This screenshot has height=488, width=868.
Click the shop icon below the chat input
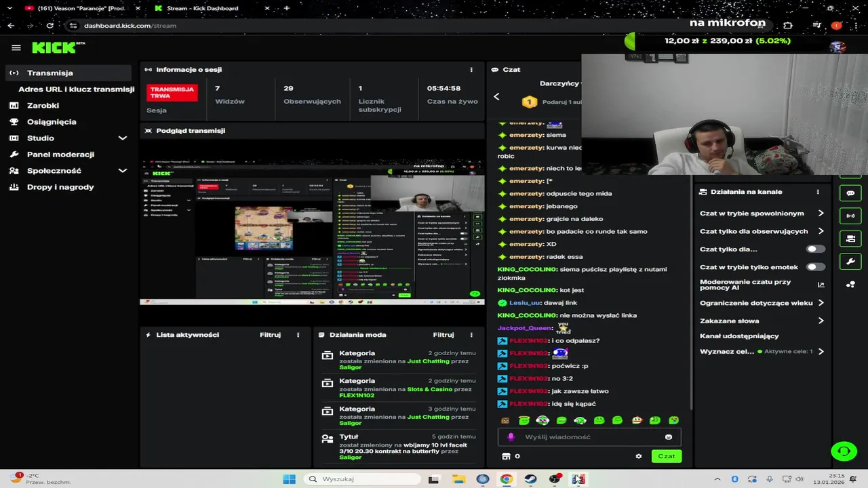[505, 456]
